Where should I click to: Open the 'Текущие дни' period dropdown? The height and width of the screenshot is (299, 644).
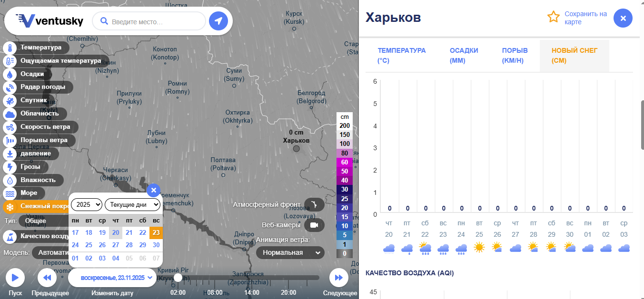[133, 205]
